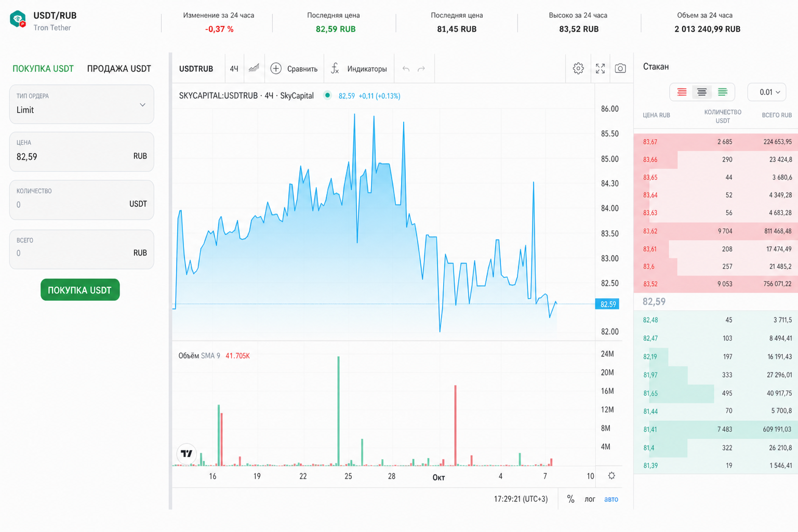
Task: Click the Compare plus icon
Action: click(x=276, y=68)
